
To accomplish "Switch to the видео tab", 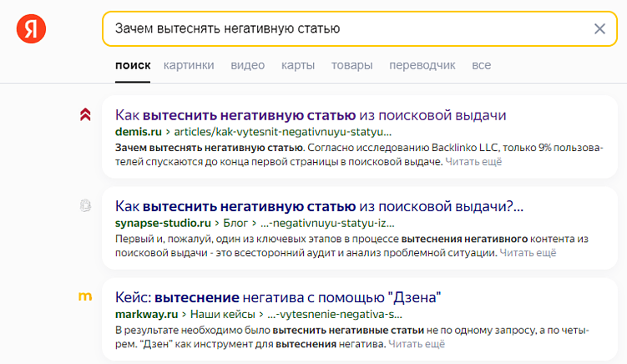I will pos(247,65).
